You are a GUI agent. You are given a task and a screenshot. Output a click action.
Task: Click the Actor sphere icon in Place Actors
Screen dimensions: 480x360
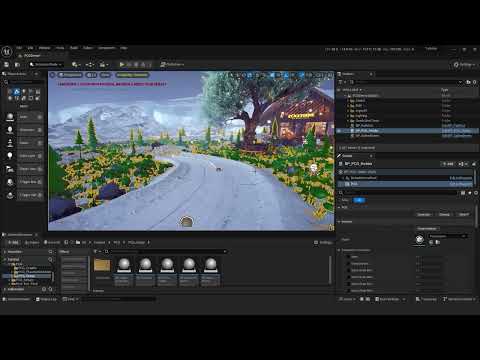(x=10, y=117)
